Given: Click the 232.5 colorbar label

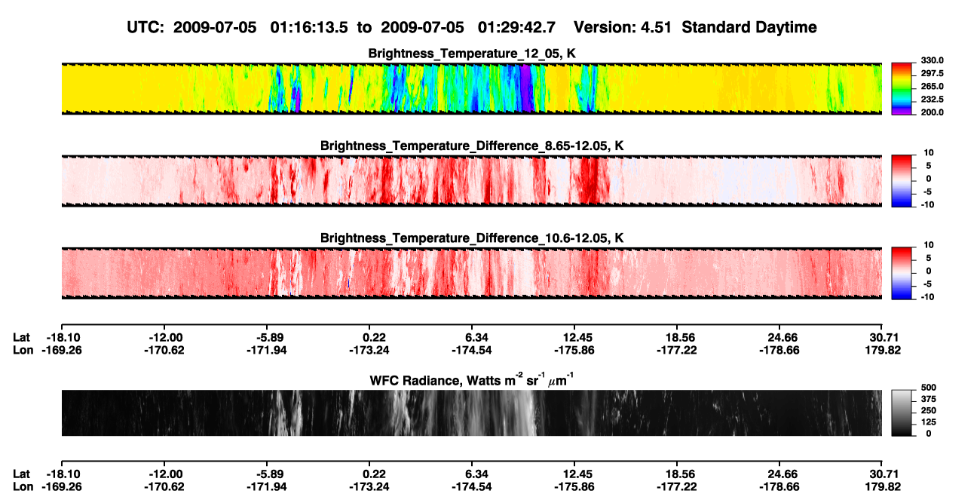Looking at the screenshot, I should point(932,99).
